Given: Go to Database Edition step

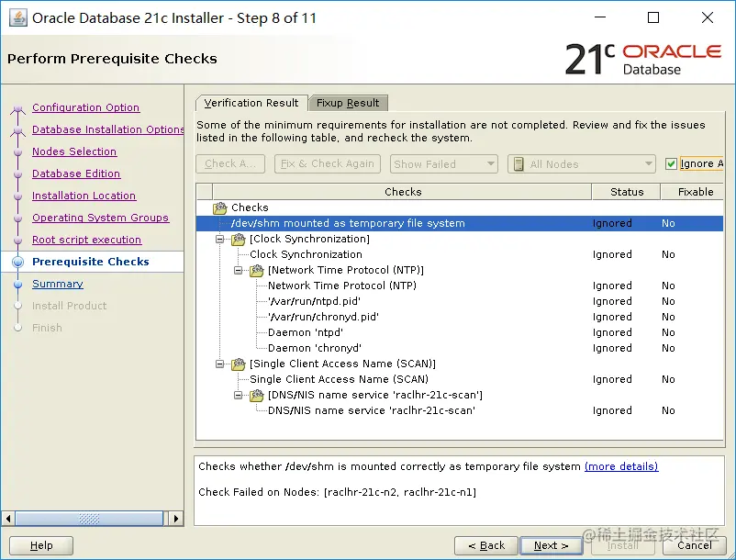Looking at the screenshot, I should coord(76,174).
